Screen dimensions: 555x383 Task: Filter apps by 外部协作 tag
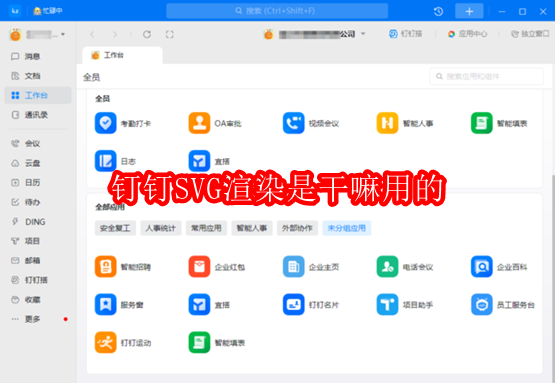pyautogui.click(x=297, y=228)
